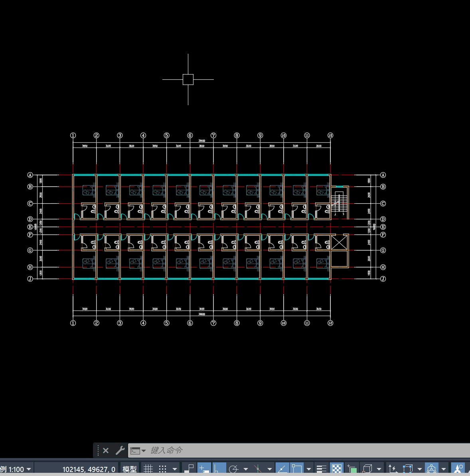
Task: Click the 2D object snap icon
Action: point(297,469)
